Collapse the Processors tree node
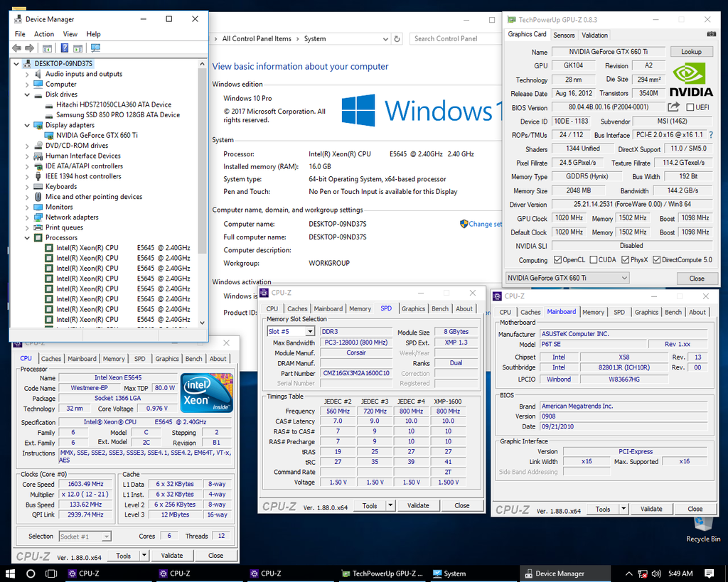Viewport: 728px width, 582px height. pyautogui.click(x=28, y=237)
